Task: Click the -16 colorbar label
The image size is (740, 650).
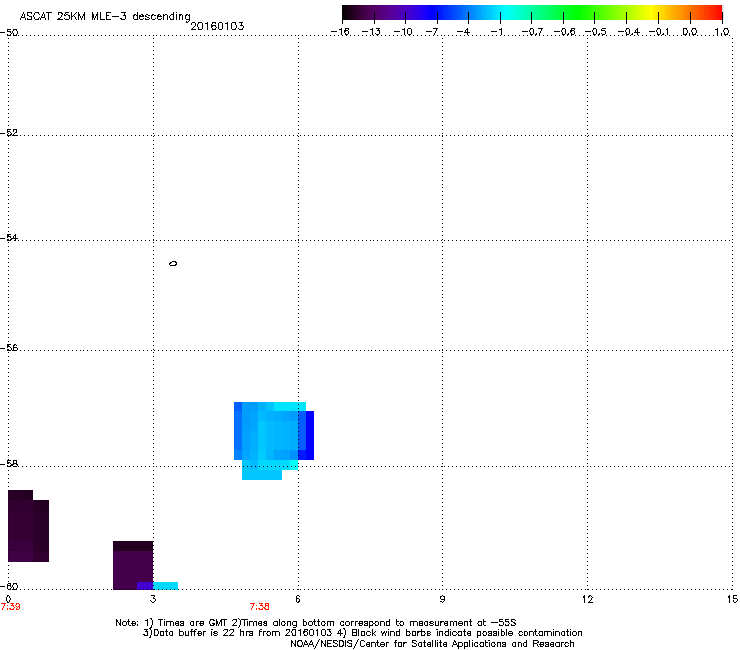Action: (x=340, y=32)
